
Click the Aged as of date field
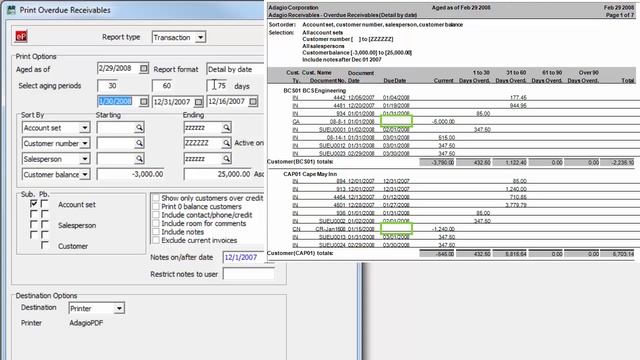click(118, 69)
